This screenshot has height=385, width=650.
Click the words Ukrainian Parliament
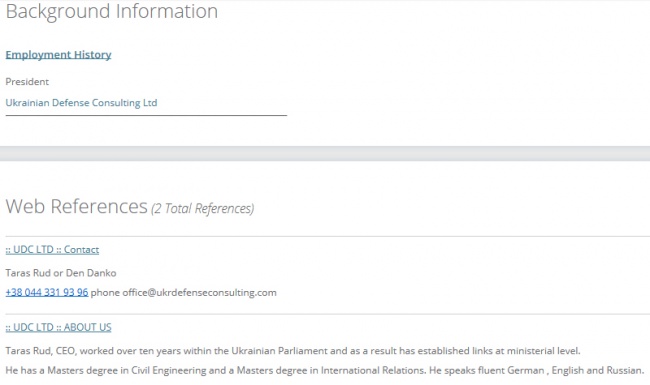pyautogui.click(x=279, y=351)
